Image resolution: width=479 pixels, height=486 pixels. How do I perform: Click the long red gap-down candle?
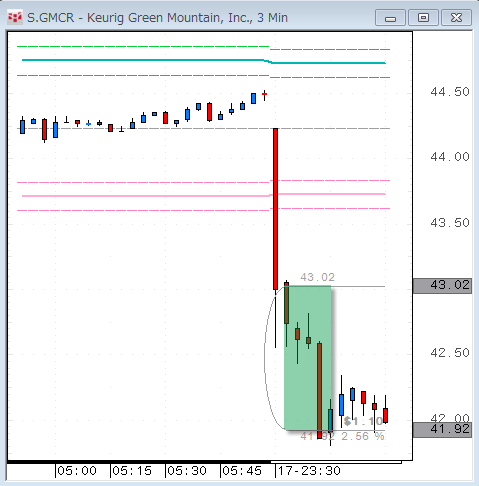[x=275, y=209]
